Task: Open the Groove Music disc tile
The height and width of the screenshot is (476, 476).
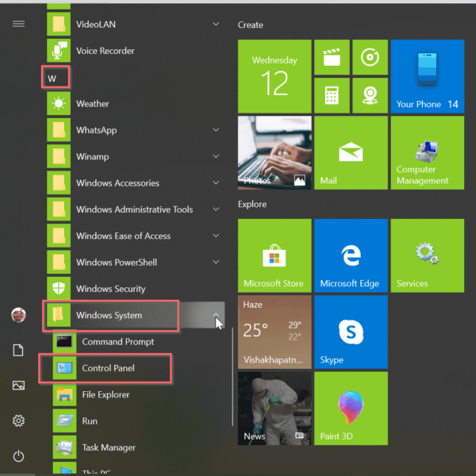Action: pos(369,57)
